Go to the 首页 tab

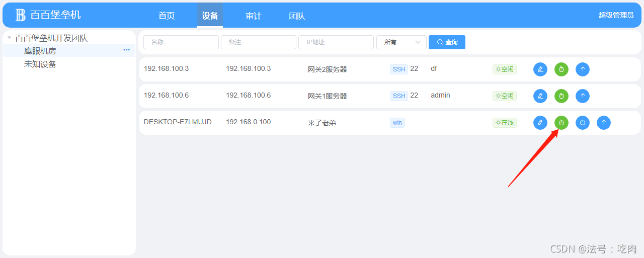point(167,16)
